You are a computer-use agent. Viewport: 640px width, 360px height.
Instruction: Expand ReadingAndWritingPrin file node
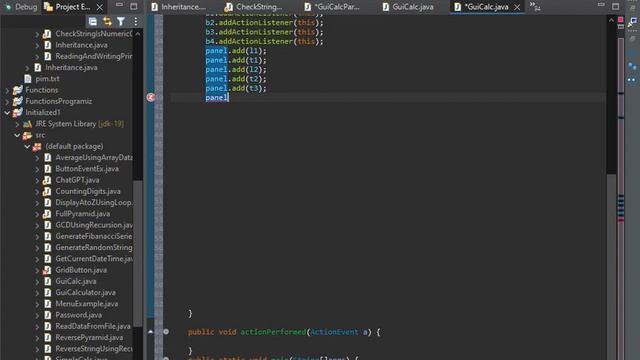point(37,57)
